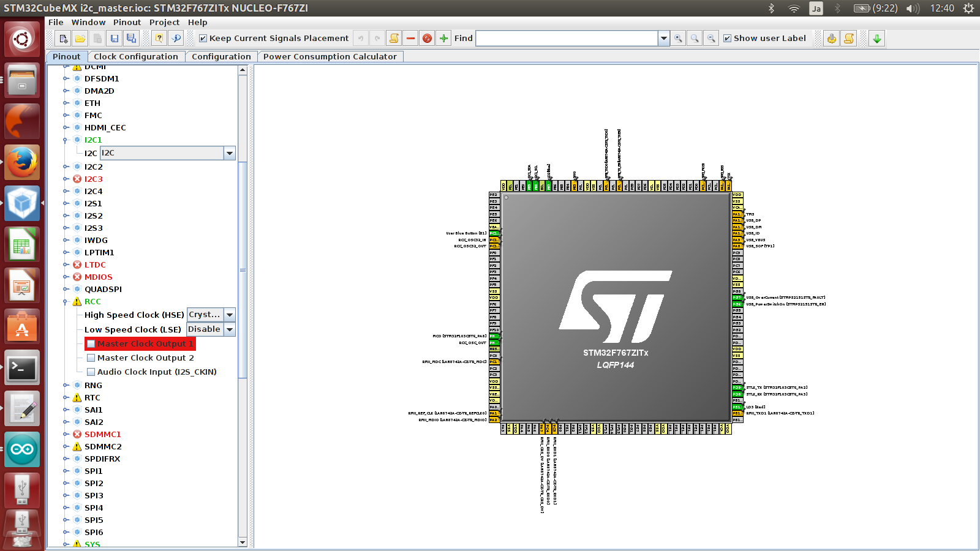Click the green down arrow icon
This screenshot has height=551, width=980.
click(877, 39)
